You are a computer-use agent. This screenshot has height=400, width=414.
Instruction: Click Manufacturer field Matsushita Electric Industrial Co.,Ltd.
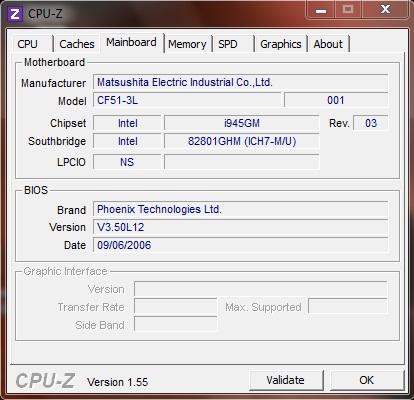pyautogui.click(x=241, y=82)
